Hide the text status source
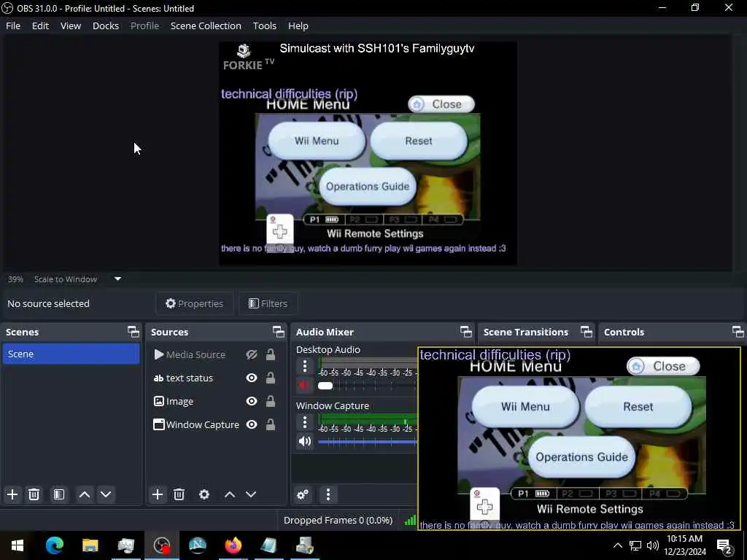 pyautogui.click(x=252, y=378)
